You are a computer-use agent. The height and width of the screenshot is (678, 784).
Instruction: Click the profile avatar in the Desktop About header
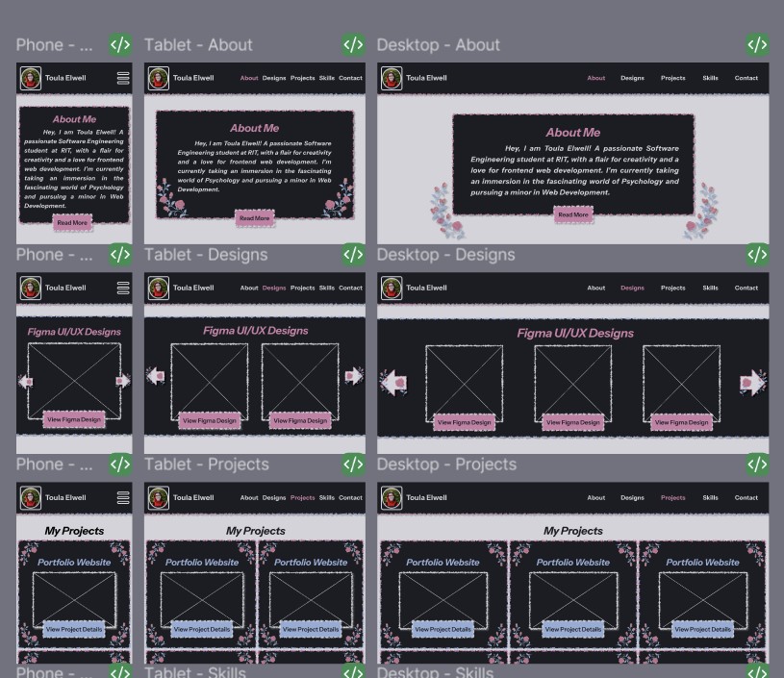pos(392,78)
